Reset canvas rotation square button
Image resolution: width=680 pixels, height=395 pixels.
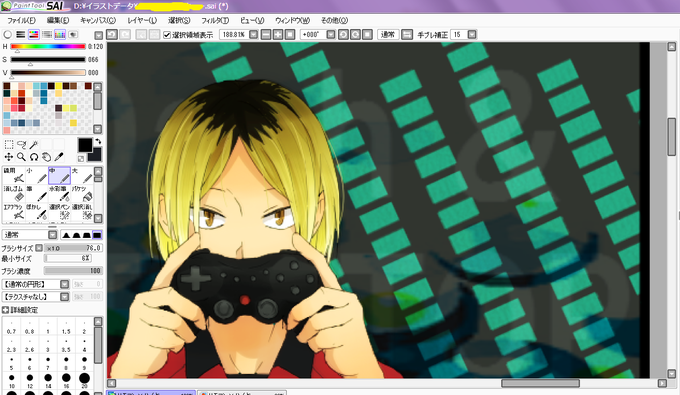[x=367, y=34]
